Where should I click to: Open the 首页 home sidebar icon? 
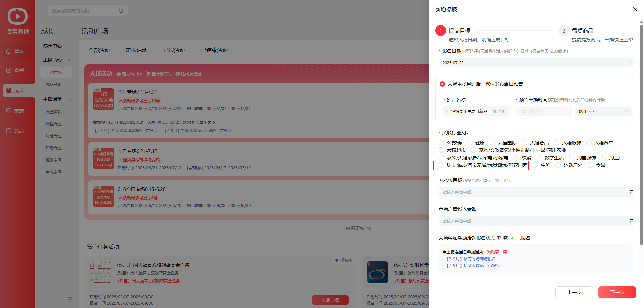(x=9, y=51)
